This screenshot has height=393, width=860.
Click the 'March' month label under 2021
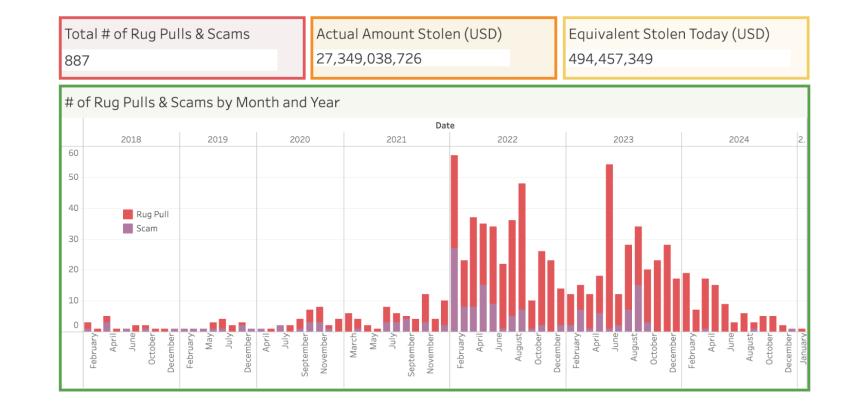[353, 345]
